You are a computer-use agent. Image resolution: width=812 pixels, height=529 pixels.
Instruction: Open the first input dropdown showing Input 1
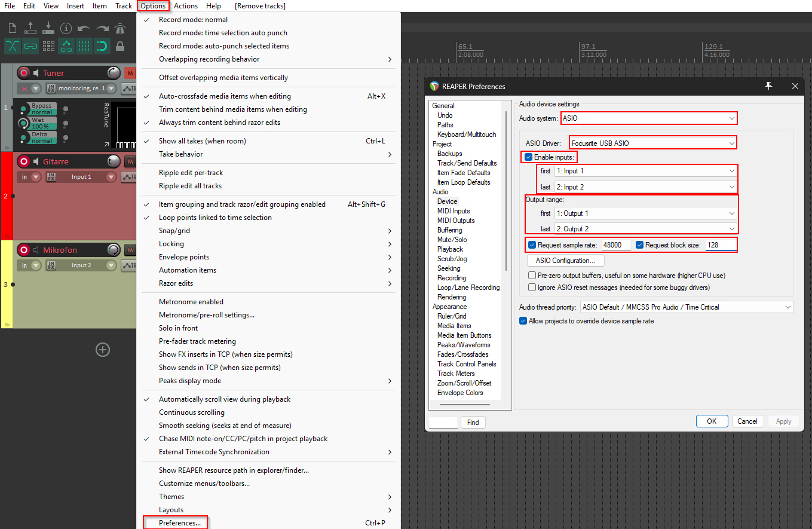pos(645,171)
